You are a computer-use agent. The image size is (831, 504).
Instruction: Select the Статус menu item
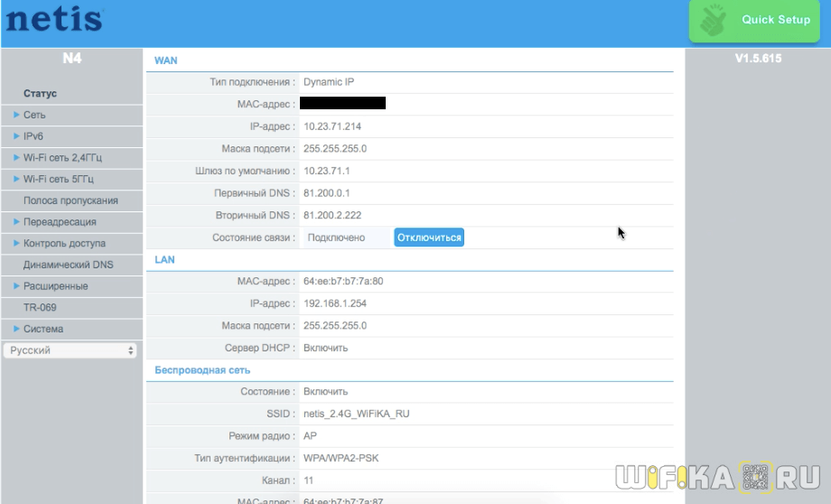tap(40, 93)
